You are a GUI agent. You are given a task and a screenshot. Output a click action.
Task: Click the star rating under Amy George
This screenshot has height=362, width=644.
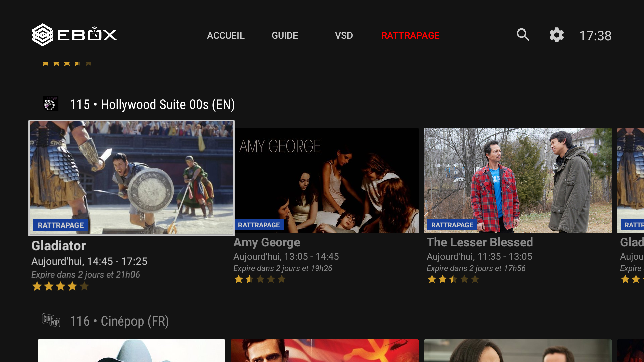click(x=260, y=279)
